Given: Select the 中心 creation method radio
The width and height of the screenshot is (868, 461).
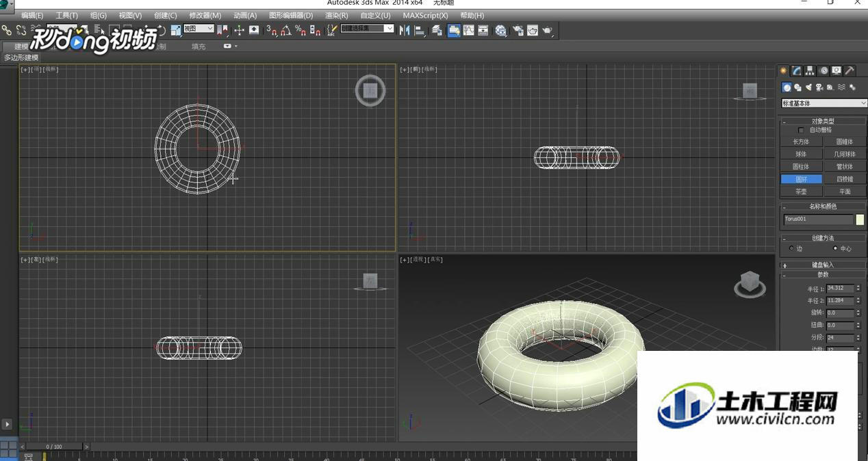Looking at the screenshot, I should [x=835, y=248].
